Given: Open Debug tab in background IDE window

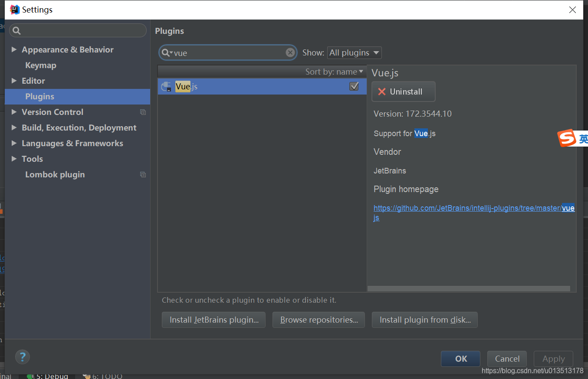Looking at the screenshot, I should click(48, 376).
